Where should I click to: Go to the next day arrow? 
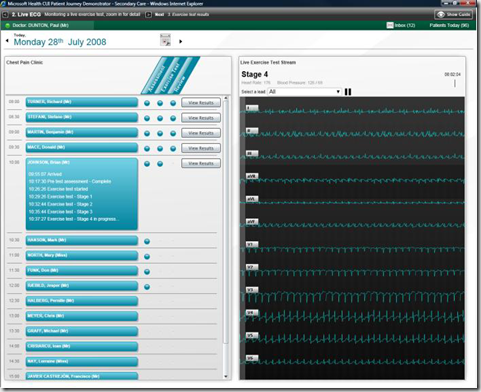click(x=181, y=42)
